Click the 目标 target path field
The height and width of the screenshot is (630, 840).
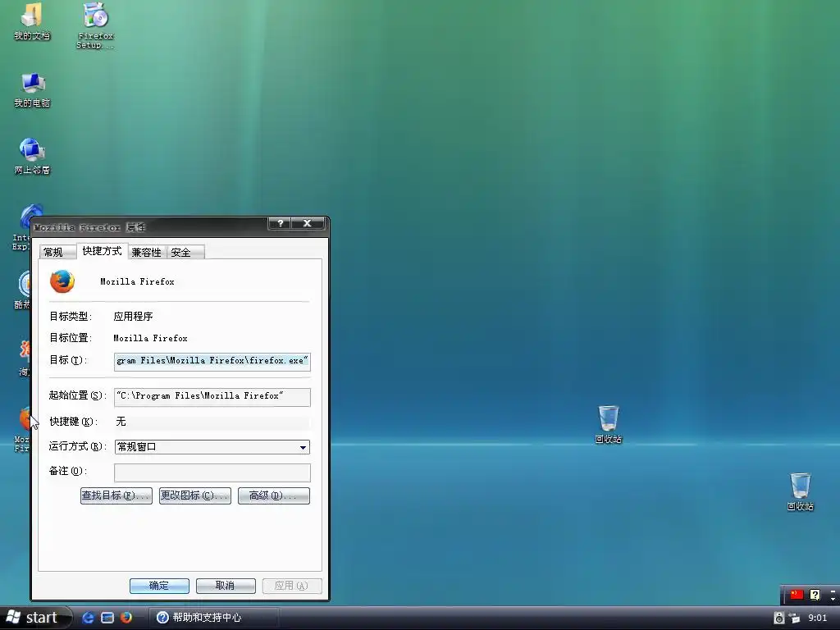(212, 361)
